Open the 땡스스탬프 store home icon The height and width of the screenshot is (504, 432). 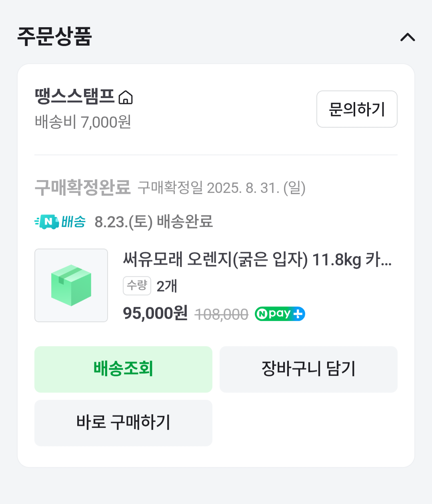pos(126,97)
